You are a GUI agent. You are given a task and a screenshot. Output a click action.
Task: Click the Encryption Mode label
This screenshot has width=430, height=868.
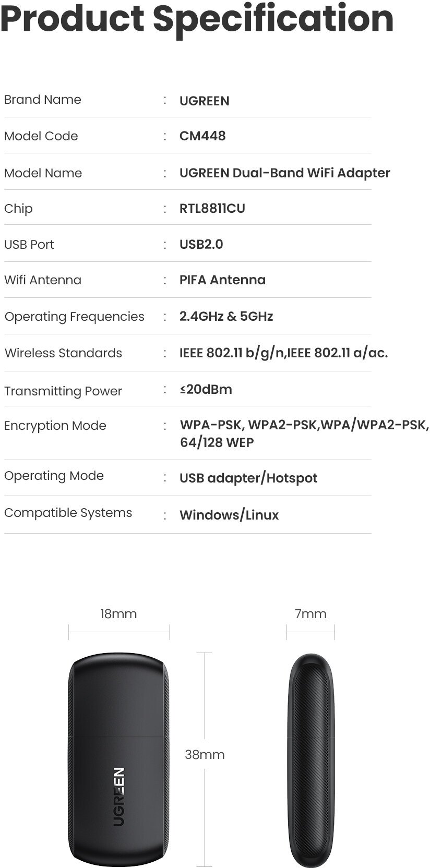(x=55, y=426)
